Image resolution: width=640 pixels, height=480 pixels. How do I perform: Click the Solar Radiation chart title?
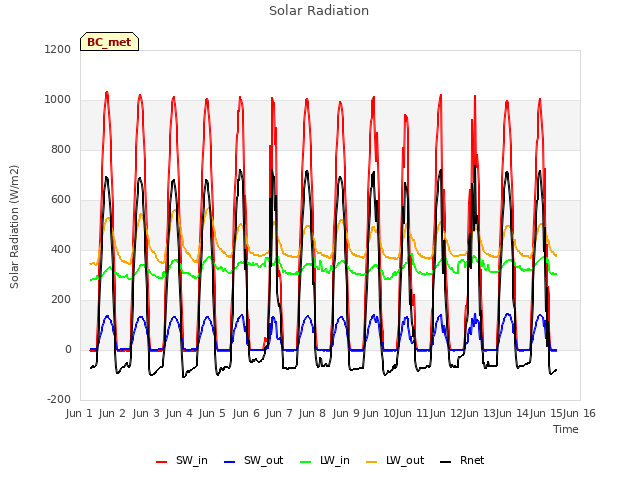(319, 11)
